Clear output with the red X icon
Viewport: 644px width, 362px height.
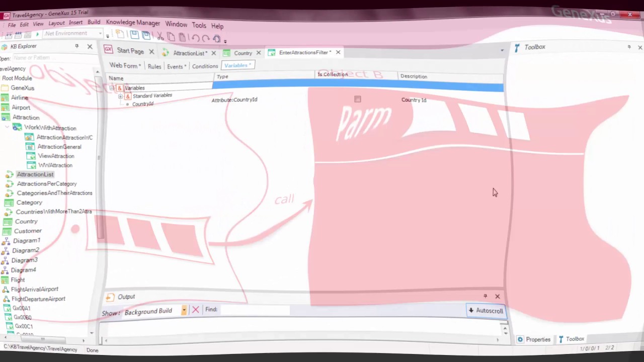[195, 310]
